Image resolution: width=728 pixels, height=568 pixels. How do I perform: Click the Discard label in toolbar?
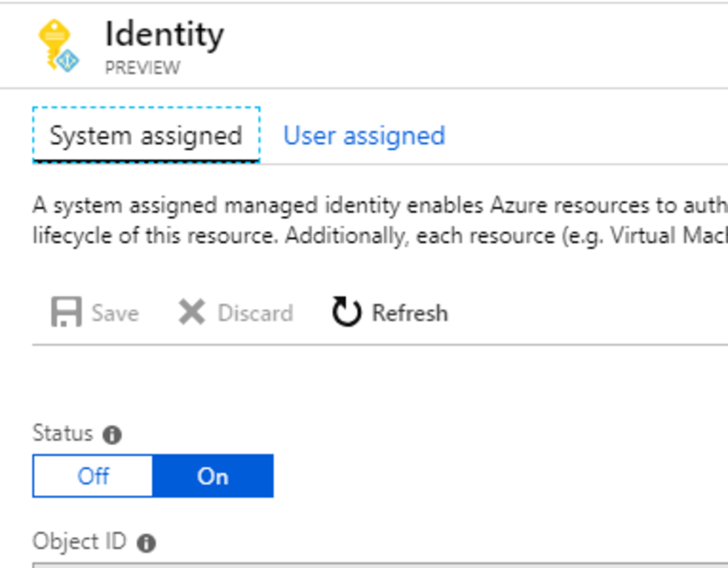[x=255, y=313]
